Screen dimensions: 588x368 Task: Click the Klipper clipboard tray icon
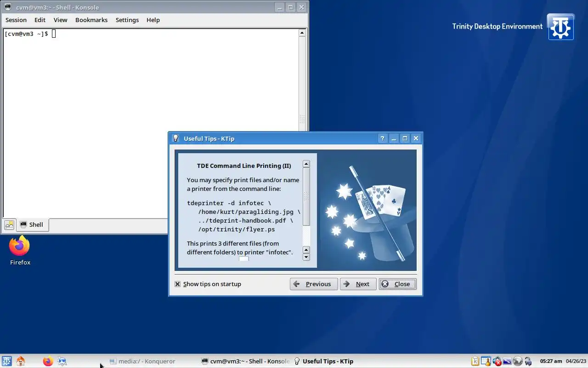[475, 362]
